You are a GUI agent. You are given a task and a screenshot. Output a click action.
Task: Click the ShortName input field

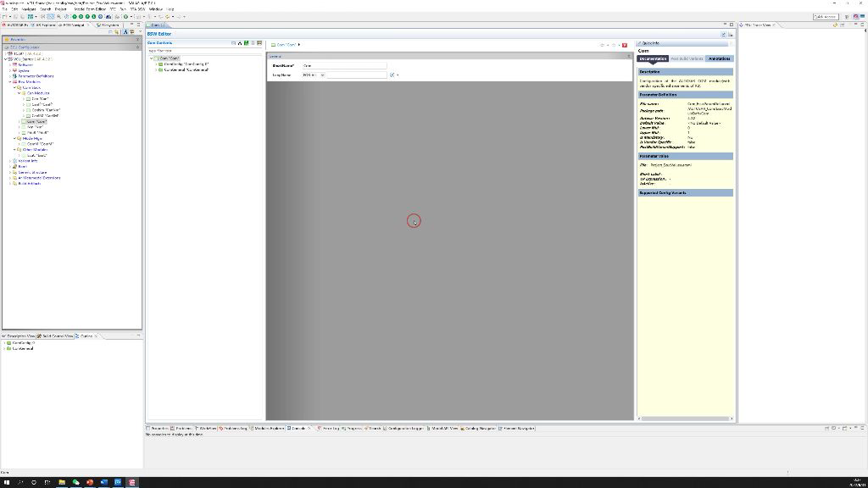pyautogui.click(x=344, y=66)
